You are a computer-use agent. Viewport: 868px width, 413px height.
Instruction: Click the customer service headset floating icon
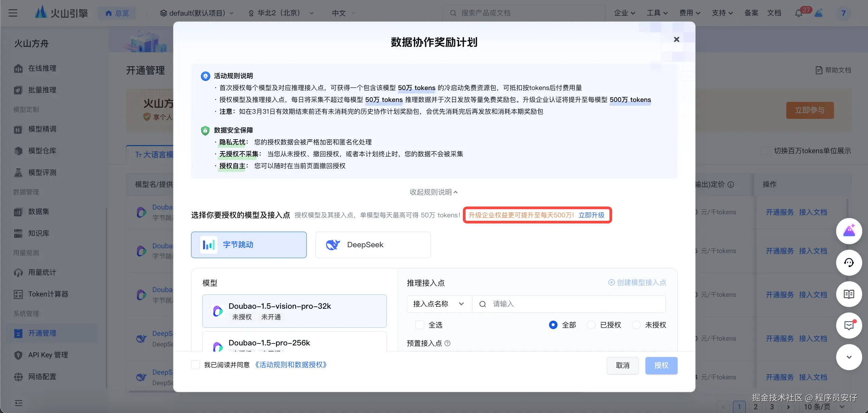tap(849, 263)
